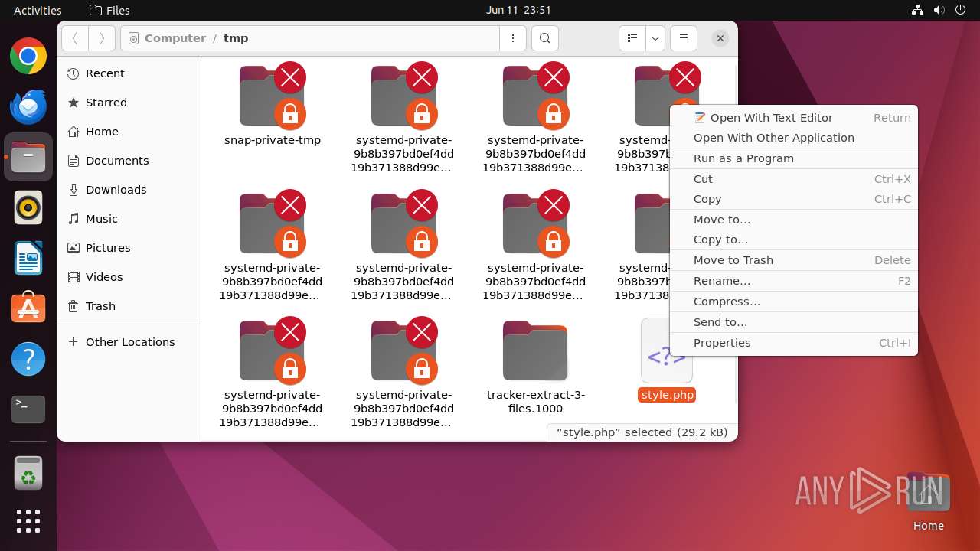Switch to list view in Files
980x551 pixels.
[x=632, y=38]
